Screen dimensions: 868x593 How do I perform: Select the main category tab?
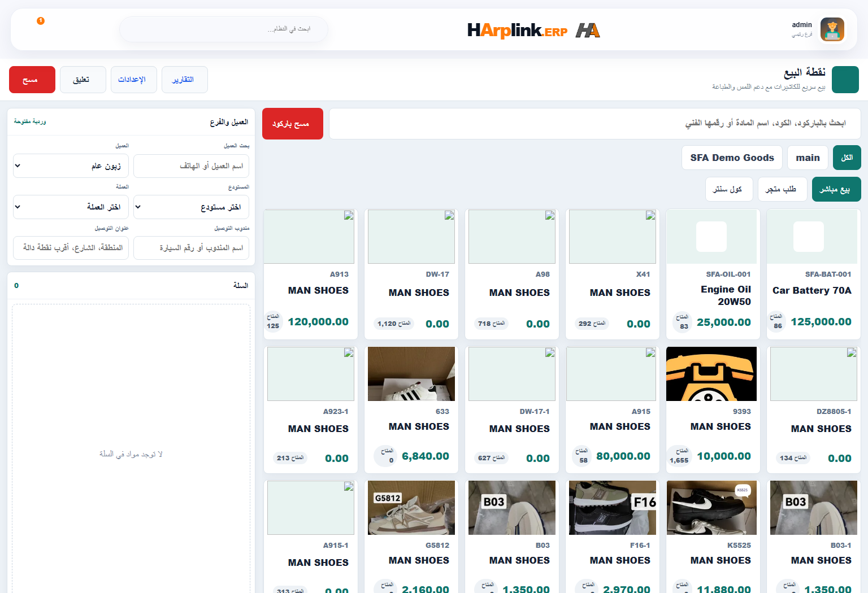point(808,158)
